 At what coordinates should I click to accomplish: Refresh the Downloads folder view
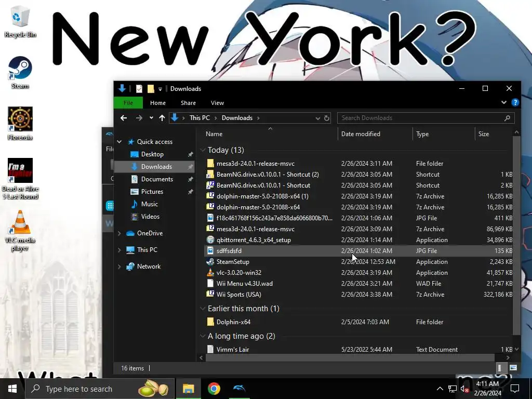327,118
